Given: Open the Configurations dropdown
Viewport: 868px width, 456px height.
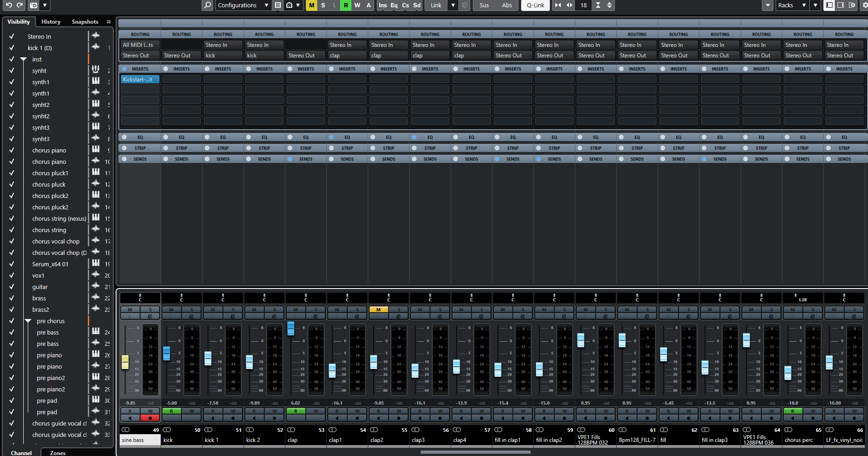Looking at the screenshot, I should point(243,5).
